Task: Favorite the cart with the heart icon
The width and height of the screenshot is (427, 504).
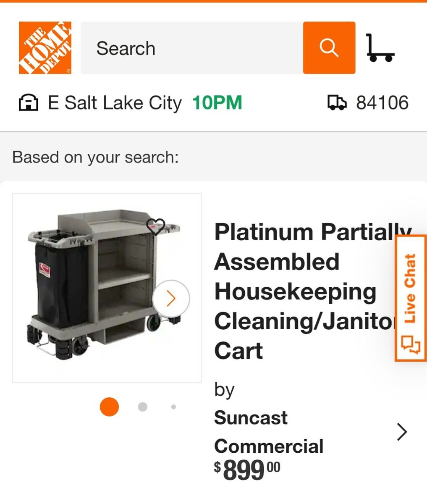Action: (156, 227)
